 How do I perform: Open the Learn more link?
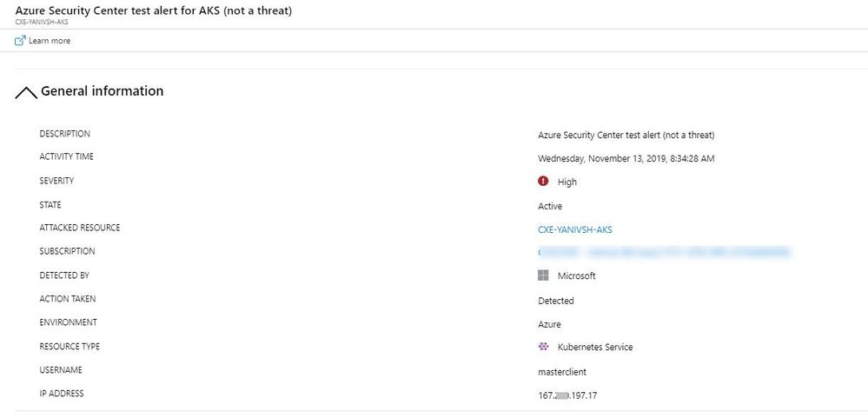pyautogui.click(x=50, y=41)
